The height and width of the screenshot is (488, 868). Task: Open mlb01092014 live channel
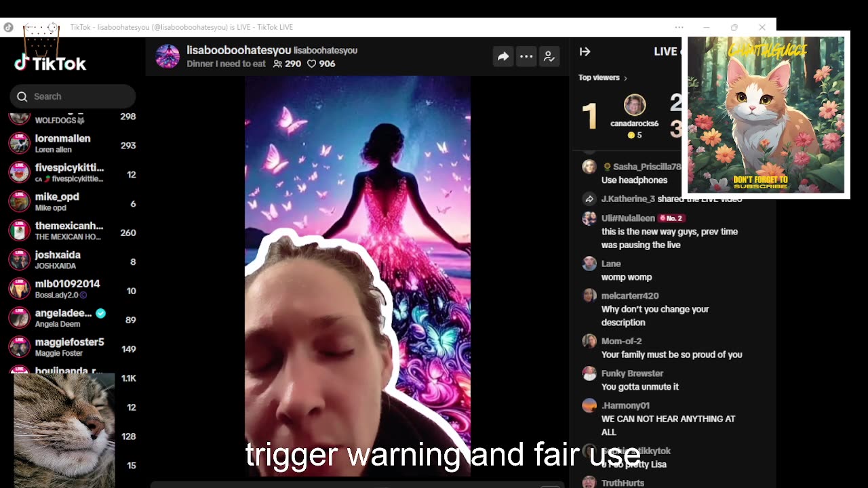73,289
